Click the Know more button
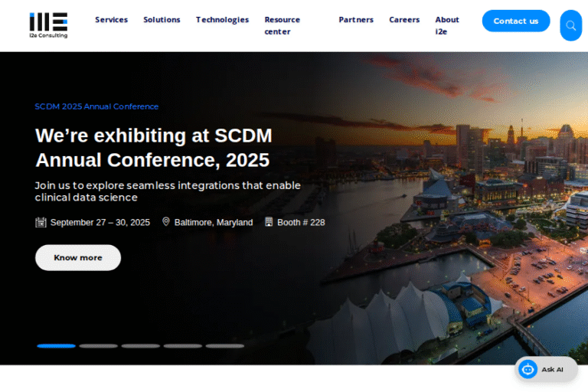 [x=78, y=257]
